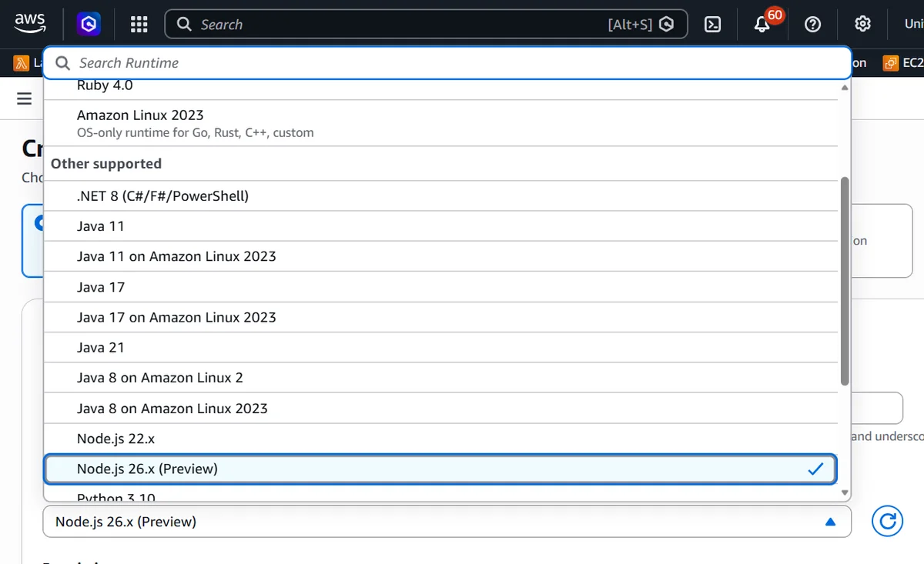Toggle the hamburger side navigation menu

pyautogui.click(x=24, y=98)
